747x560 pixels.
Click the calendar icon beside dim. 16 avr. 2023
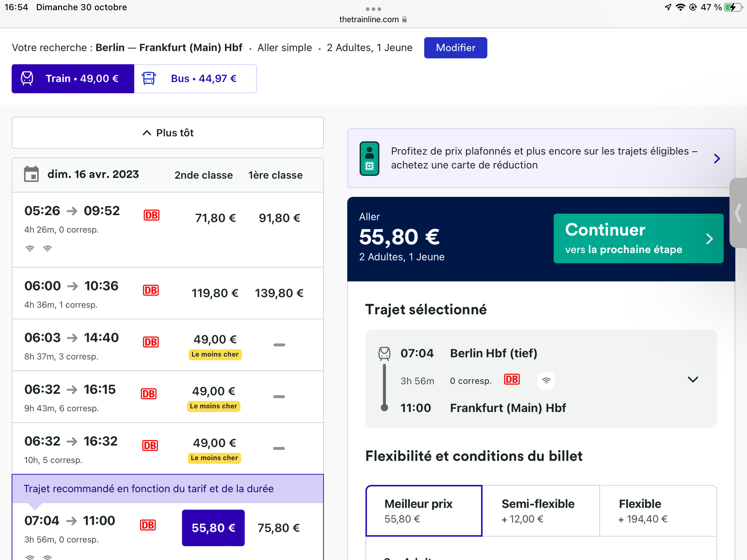pyautogui.click(x=31, y=174)
